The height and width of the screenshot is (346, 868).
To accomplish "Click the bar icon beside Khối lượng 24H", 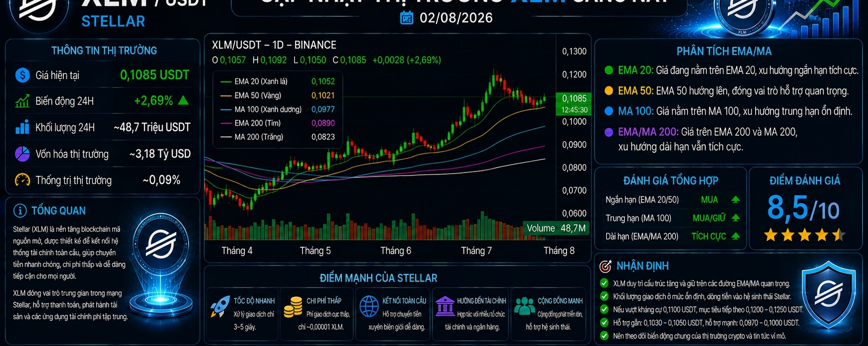I will pos(22,128).
